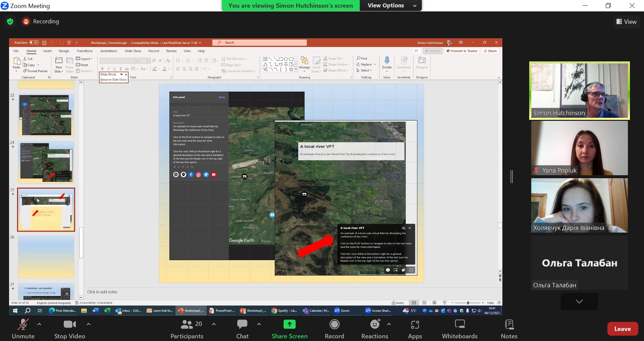Click the Dictate microphone icon

pos(387,60)
